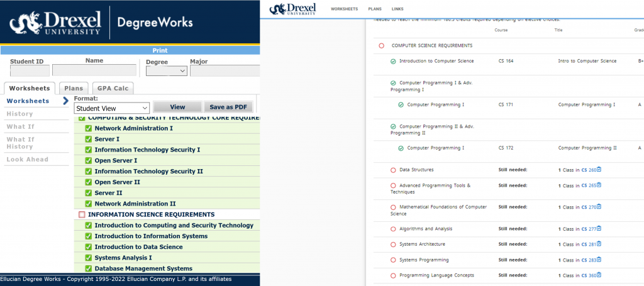Click green check icon on CS 171 row

pyautogui.click(x=401, y=104)
